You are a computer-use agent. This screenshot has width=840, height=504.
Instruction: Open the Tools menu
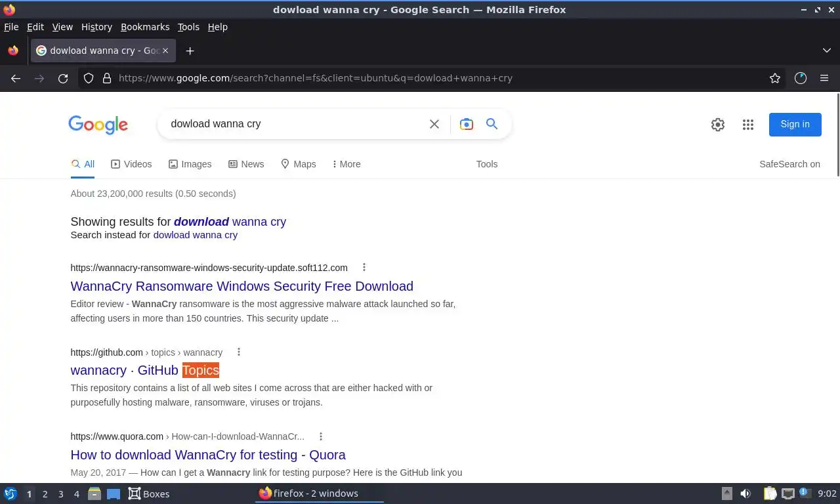(188, 27)
